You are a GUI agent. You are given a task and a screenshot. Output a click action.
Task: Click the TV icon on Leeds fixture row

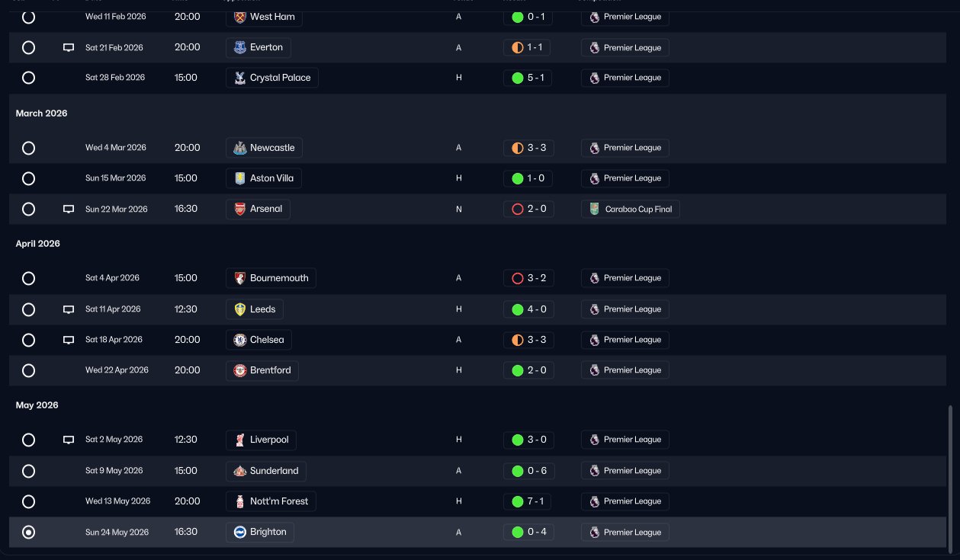coord(69,309)
